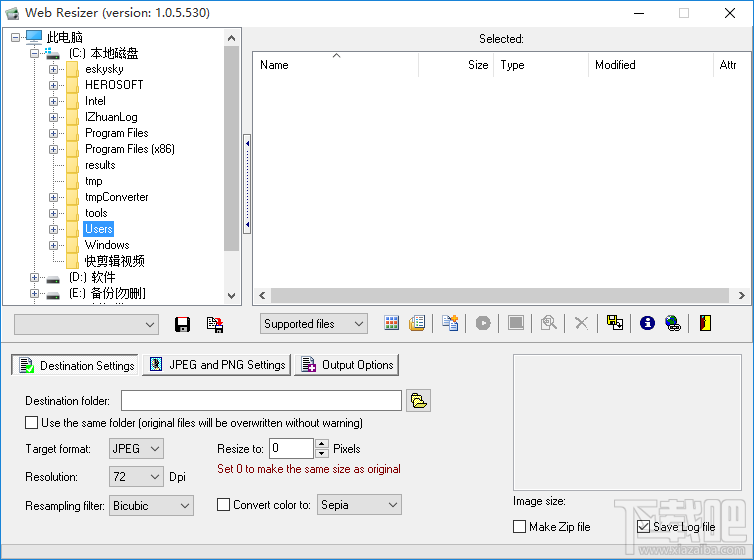Sort file list by Size column
754x560 pixels.
point(456,64)
